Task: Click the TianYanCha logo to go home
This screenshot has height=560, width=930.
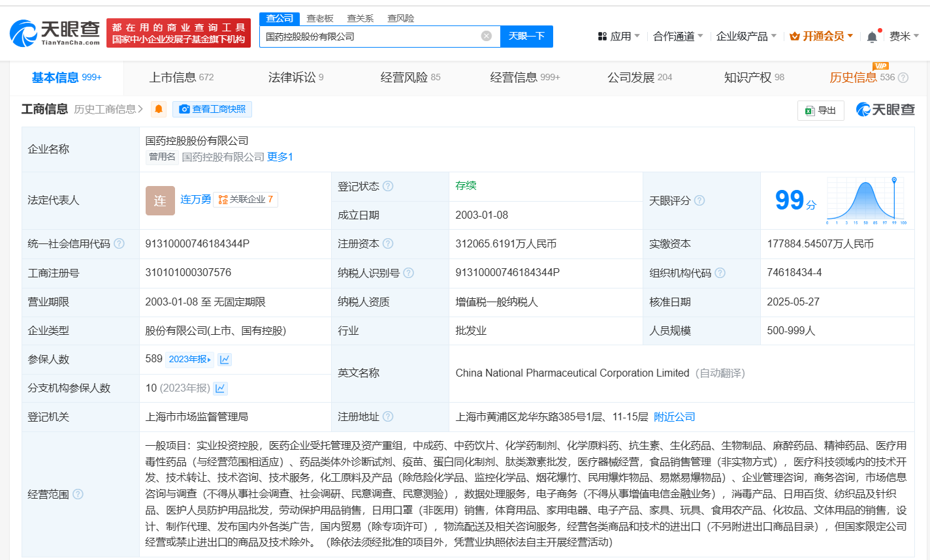Action: (x=56, y=33)
